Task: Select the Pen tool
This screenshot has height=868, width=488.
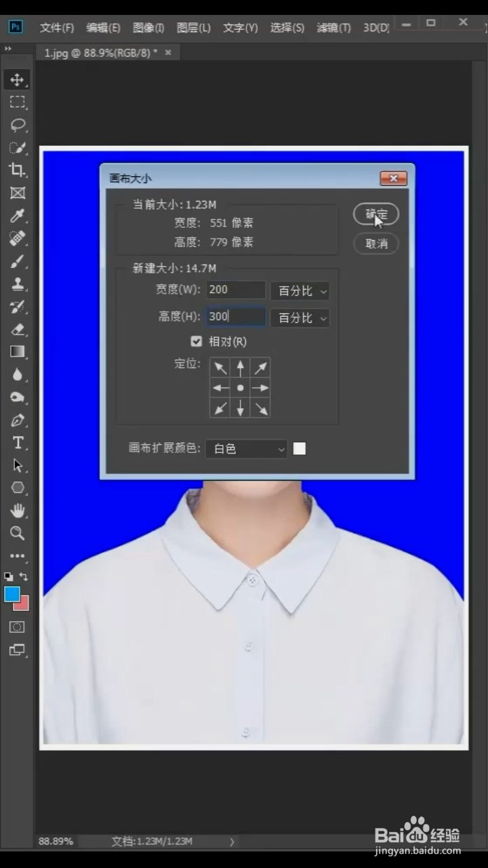Action: pyautogui.click(x=18, y=420)
